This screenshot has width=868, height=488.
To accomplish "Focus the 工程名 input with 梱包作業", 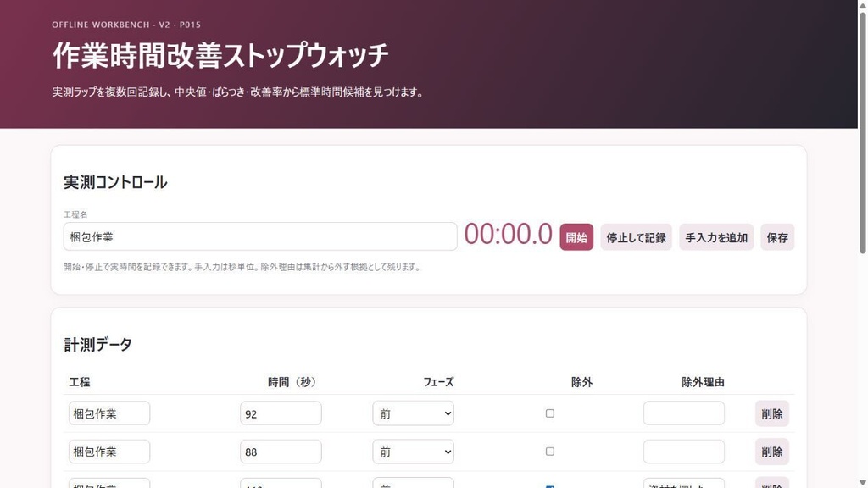I will (x=260, y=237).
